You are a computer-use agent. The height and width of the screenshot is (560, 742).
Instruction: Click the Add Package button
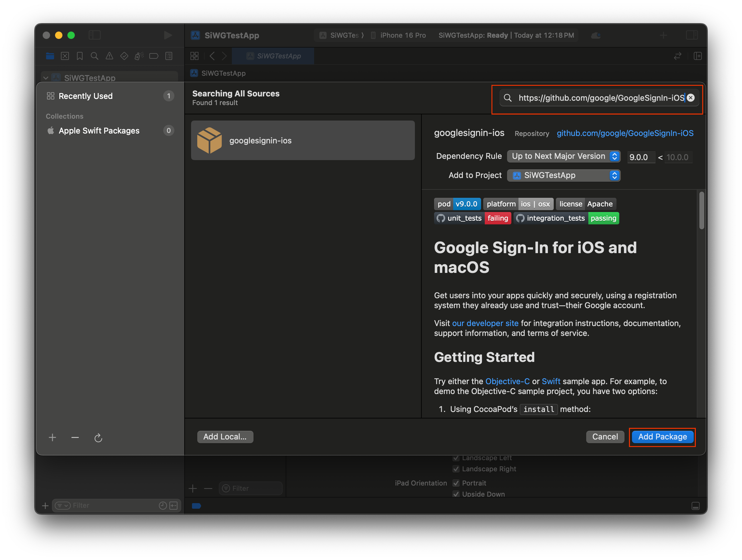click(x=662, y=437)
